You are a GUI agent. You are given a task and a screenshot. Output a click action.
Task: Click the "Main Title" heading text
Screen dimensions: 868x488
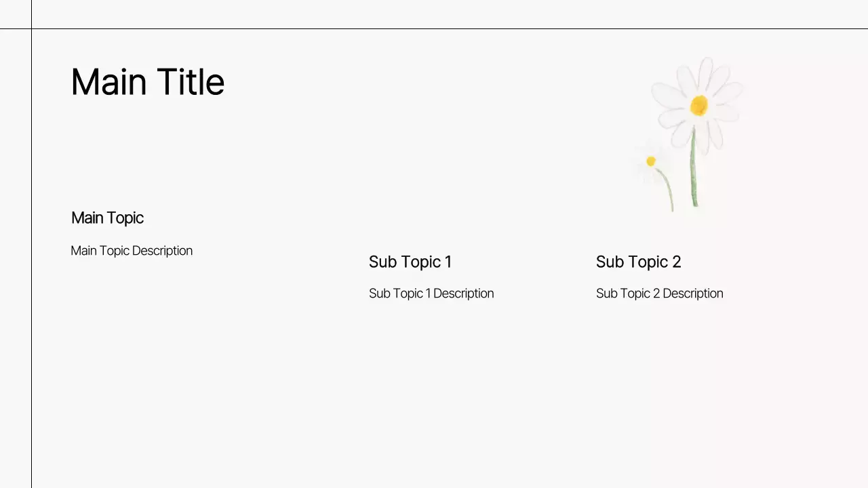pyautogui.click(x=147, y=82)
